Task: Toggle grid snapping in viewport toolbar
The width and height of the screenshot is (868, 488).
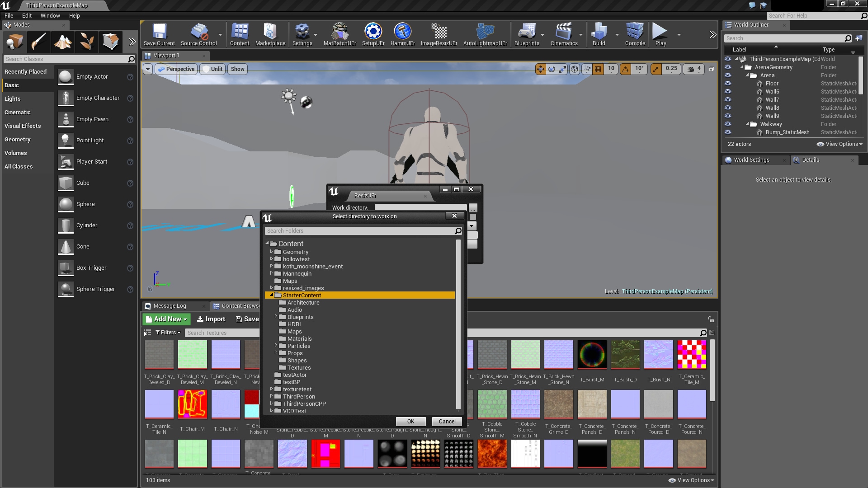Action: pos(598,69)
